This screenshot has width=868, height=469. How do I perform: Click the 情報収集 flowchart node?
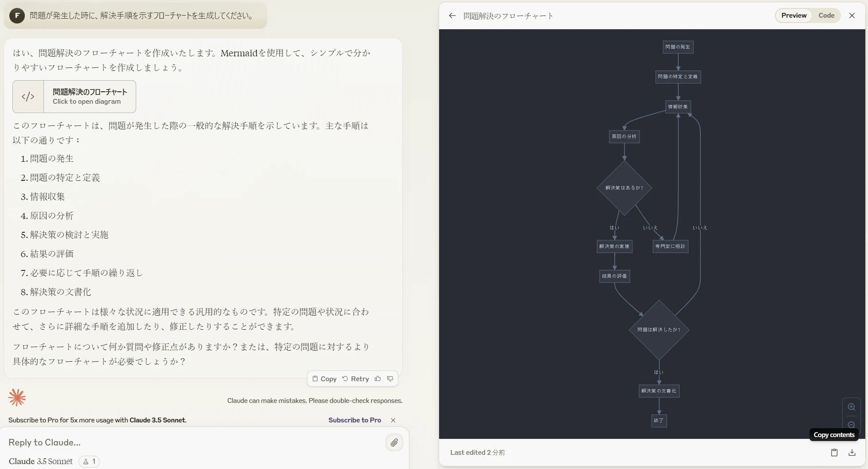(678, 107)
